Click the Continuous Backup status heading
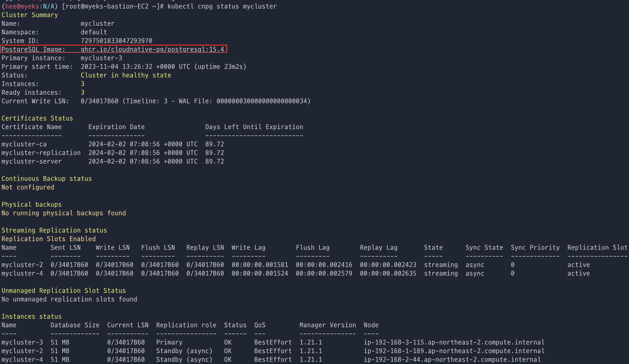The image size is (629, 364). tap(47, 179)
